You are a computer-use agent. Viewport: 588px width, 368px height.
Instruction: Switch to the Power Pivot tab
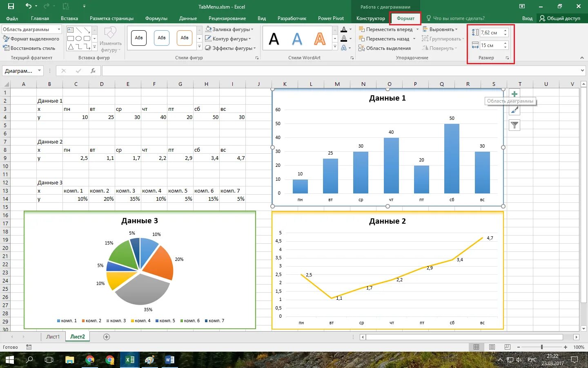tap(331, 18)
